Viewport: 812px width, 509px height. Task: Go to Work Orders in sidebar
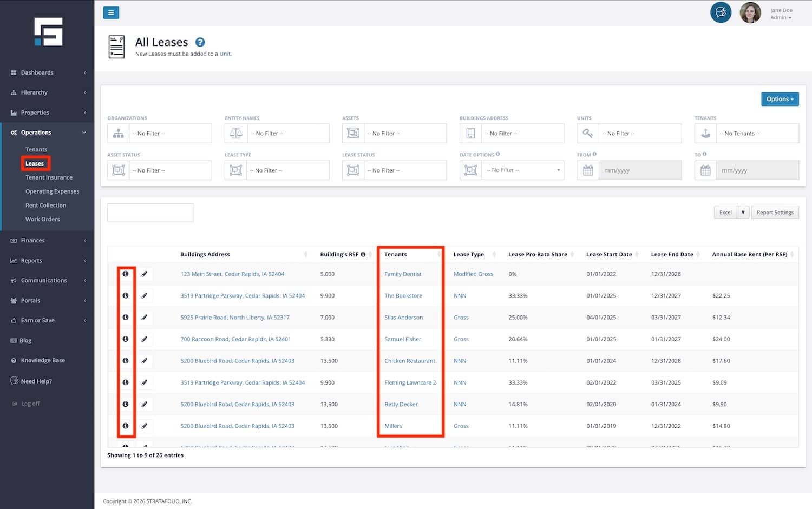click(x=43, y=219)
